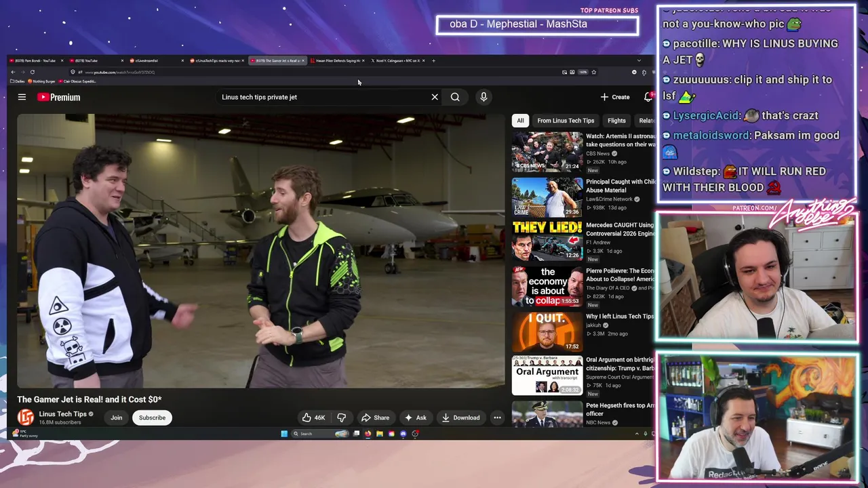Open the Linus Tech Tips channel name
868x488 pixels.
[x=62, y=413]
